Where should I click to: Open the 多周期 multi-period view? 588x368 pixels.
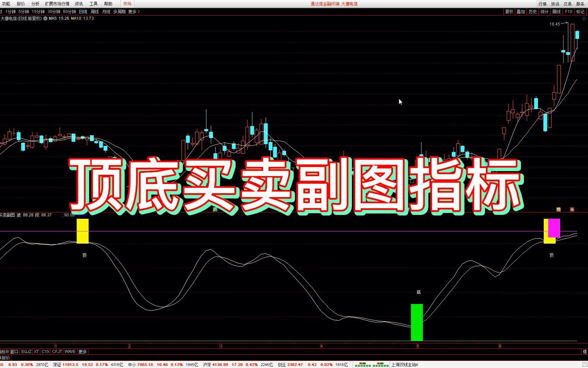[119, 12]
